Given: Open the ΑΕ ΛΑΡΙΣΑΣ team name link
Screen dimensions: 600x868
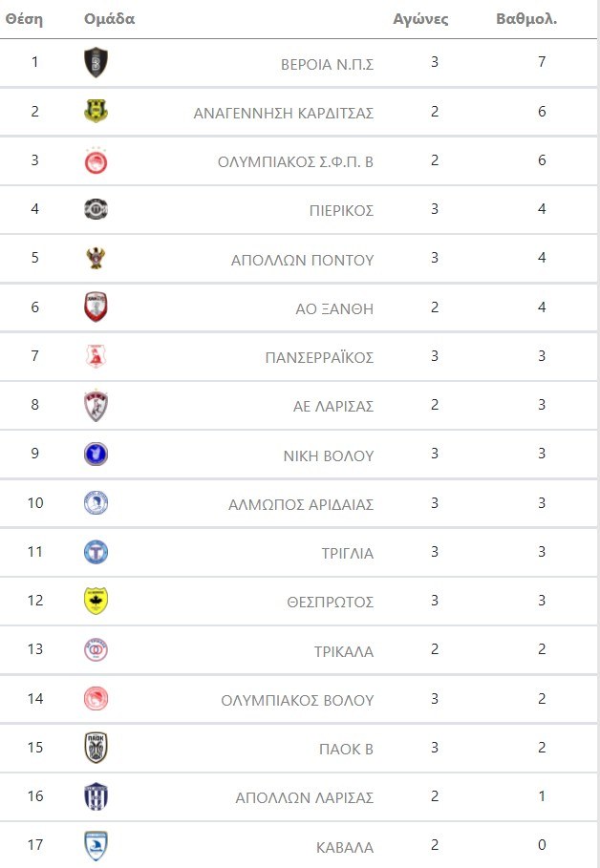Looking at the screenshot, I should [332, 406].
